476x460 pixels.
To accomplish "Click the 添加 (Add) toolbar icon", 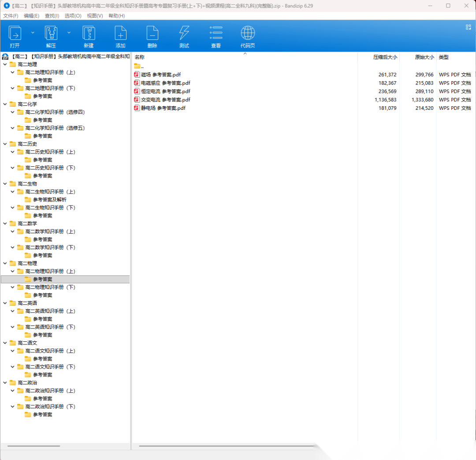I will pyautogui.click(x=120, y=34).
